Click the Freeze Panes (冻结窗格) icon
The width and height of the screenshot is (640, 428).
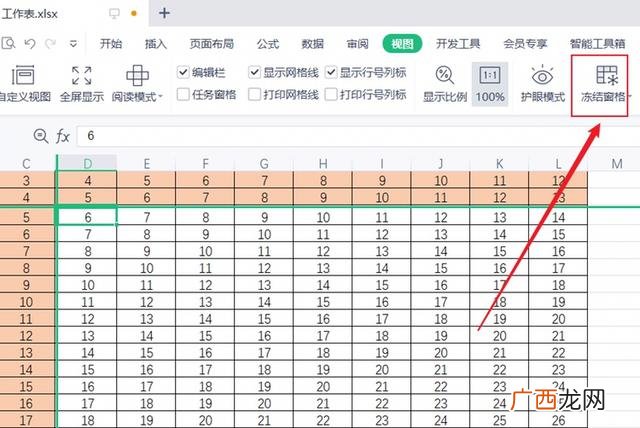point(607,75)
